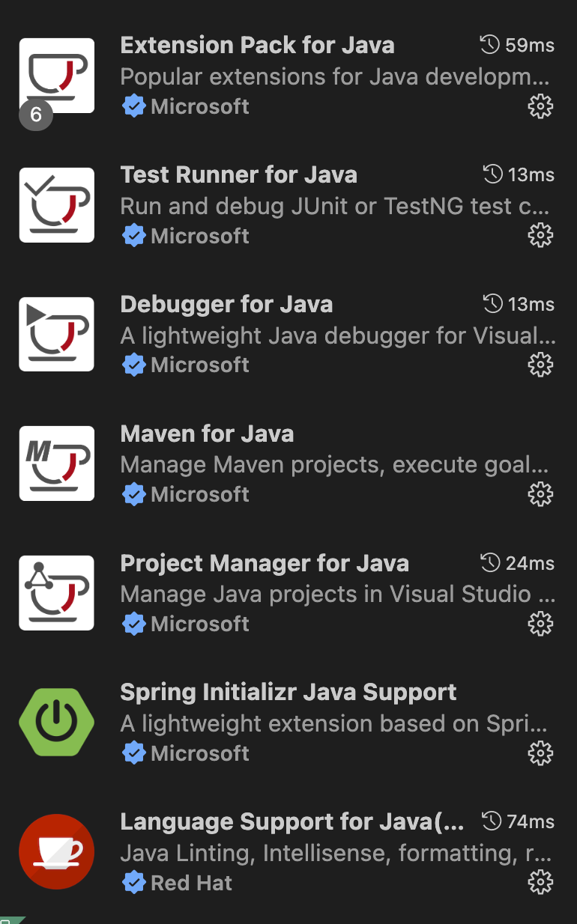Click the pack count badge showing 6

[36, 115]
